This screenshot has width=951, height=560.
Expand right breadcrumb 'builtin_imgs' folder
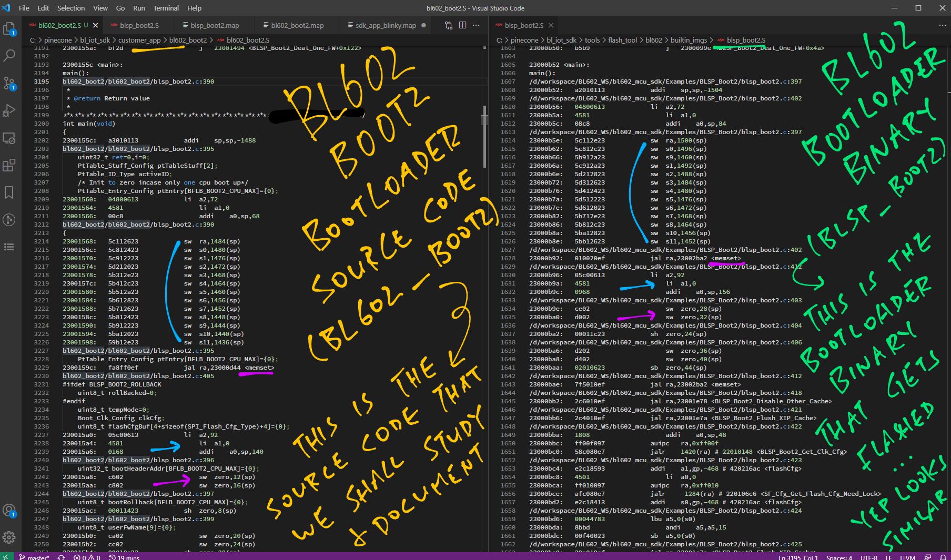(689, 40)
